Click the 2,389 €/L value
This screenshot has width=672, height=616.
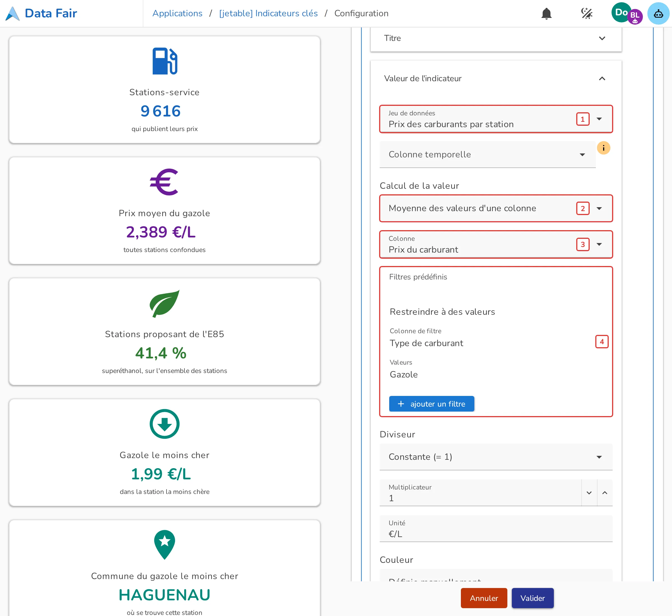[x=161, y=232]
